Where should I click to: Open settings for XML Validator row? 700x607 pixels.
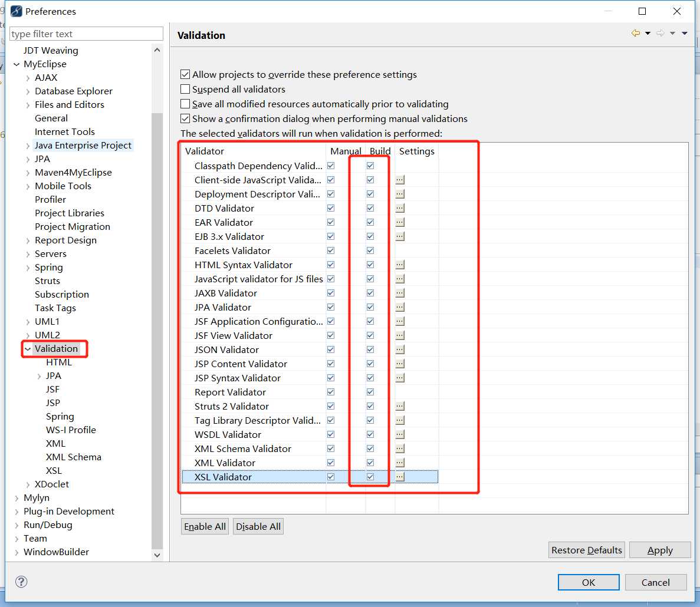pyautogui.click(x=400, y=463)
